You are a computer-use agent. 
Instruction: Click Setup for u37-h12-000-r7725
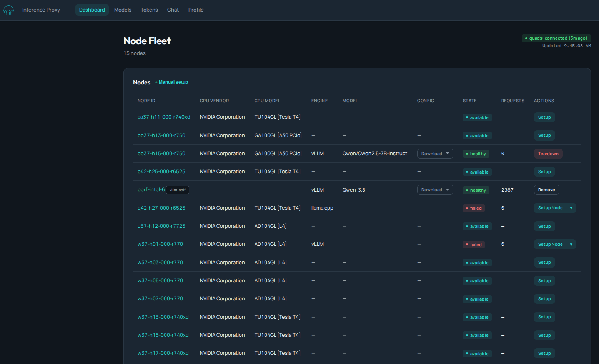544,226
